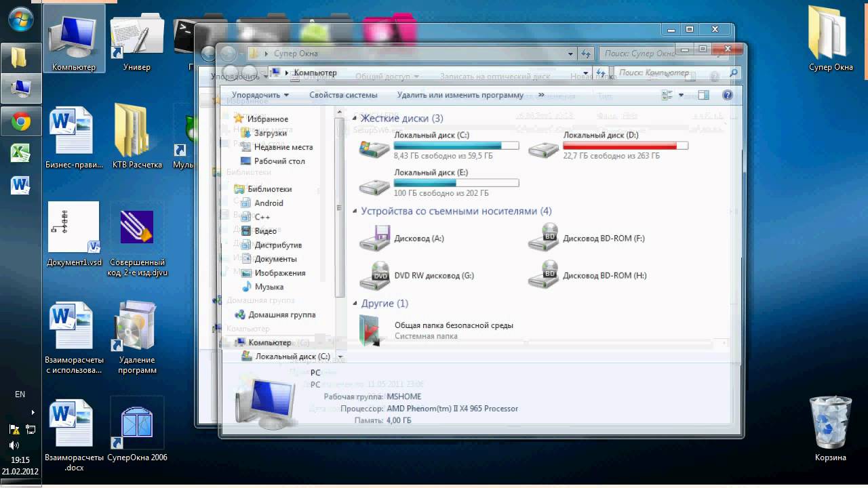Select Дисковод BD-ROM (F:) icon

(x=544, y=239)
